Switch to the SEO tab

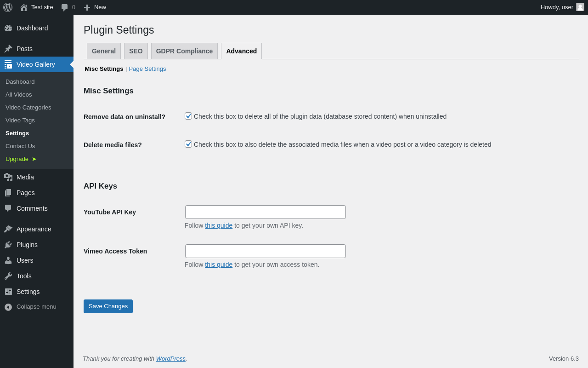tap(136, 51)
